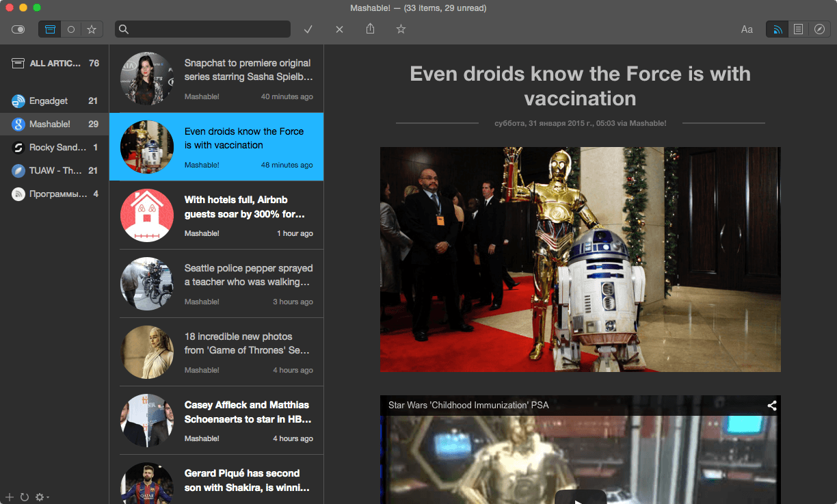Filter to unread articles with circle icon
This screenshot has height=504, width=837.
pyautogui.click(x=70, y=29)
